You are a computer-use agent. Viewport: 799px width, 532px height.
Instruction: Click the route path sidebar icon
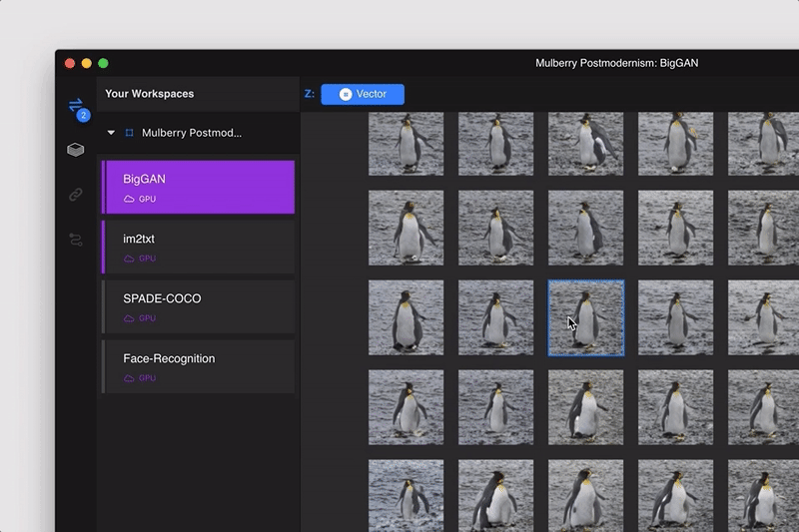pyautogui.click(x=76, y=240)
